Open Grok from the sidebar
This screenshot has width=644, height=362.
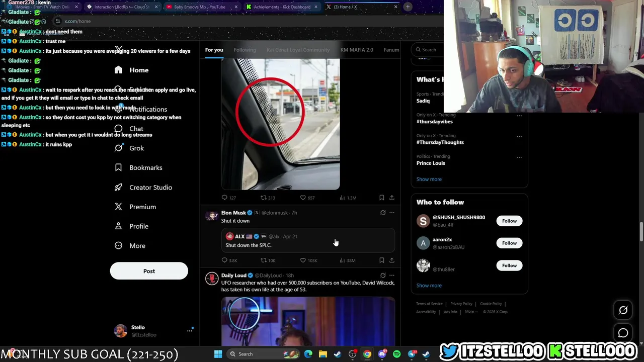129,148
